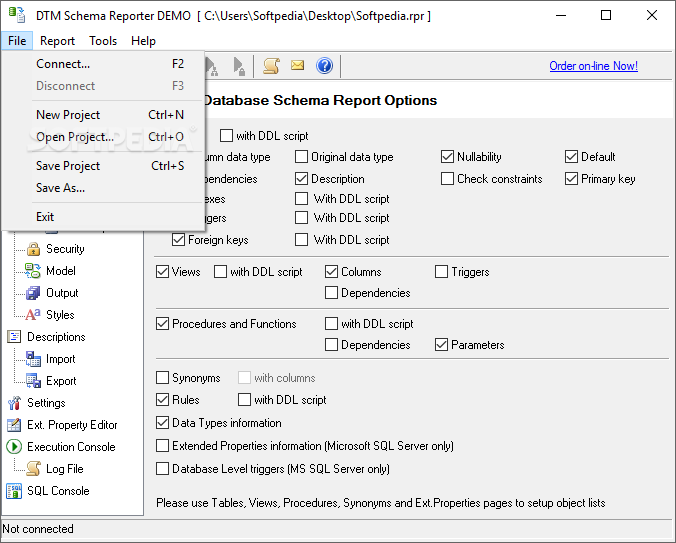Enable with DDL script next to Rules
This screenshot has width=676, height=543.
pyautogui.click(x=244, y=400)
